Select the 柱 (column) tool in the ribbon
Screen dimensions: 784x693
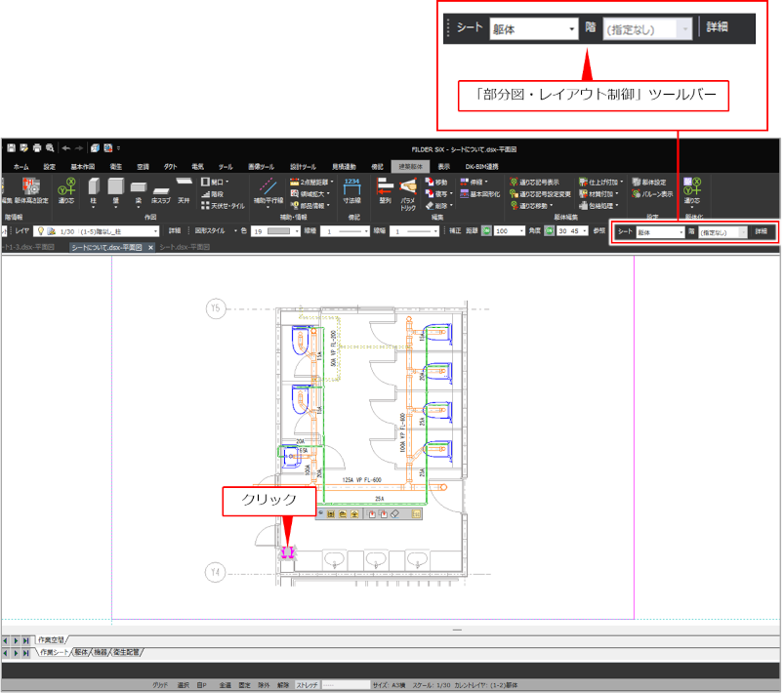pos(93,187)
